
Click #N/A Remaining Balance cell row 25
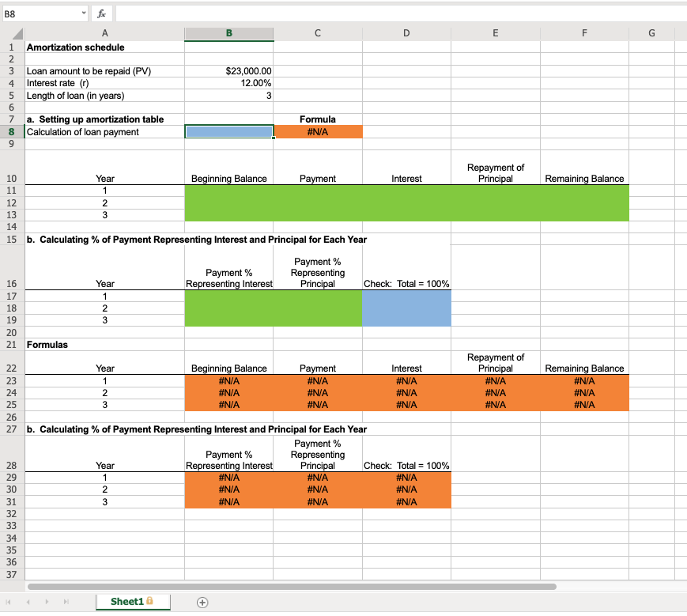tap(584, 405)
